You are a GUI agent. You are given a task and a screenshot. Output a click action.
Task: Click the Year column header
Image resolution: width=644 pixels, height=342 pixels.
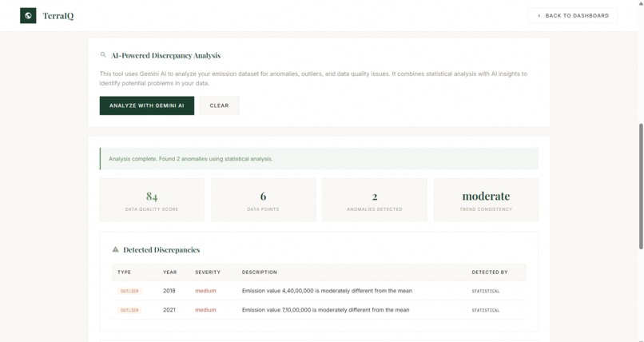pyautogui.click(x=169, y=272)
